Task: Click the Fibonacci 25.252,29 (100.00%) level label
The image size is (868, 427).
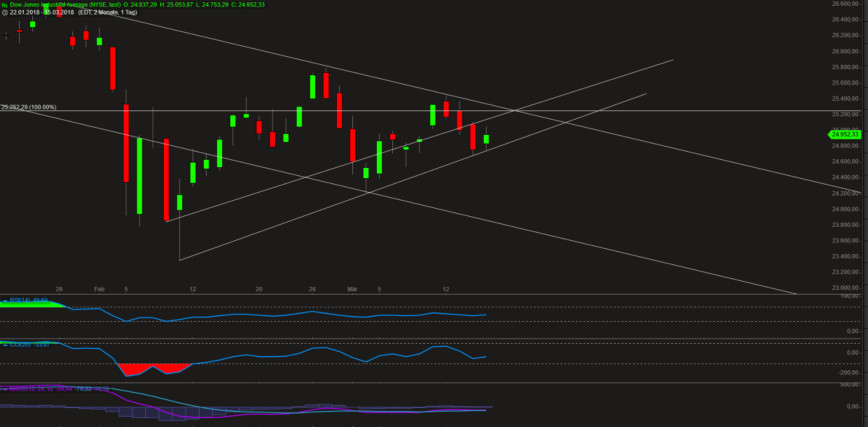Action: [29, 107]
